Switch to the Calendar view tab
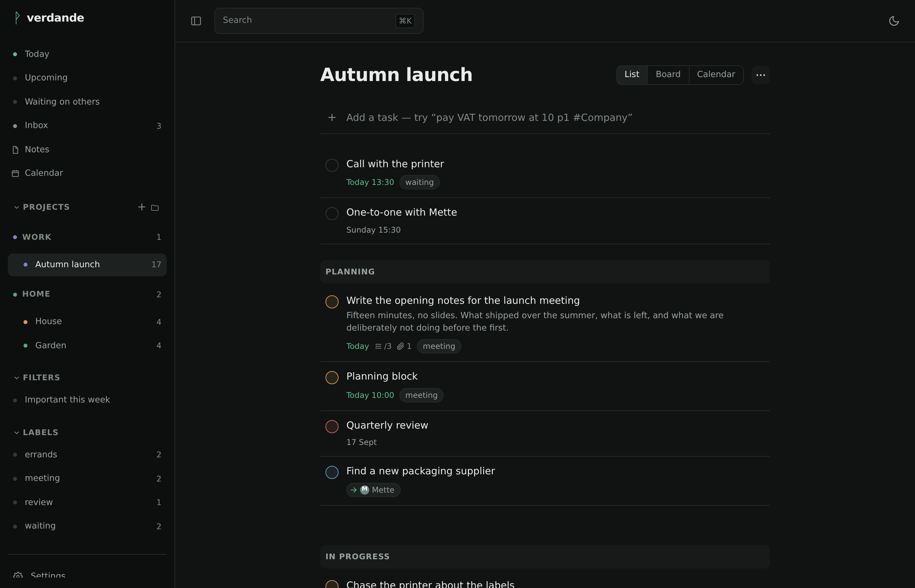This screenshot has height=588, width=915. click(716, 74)
